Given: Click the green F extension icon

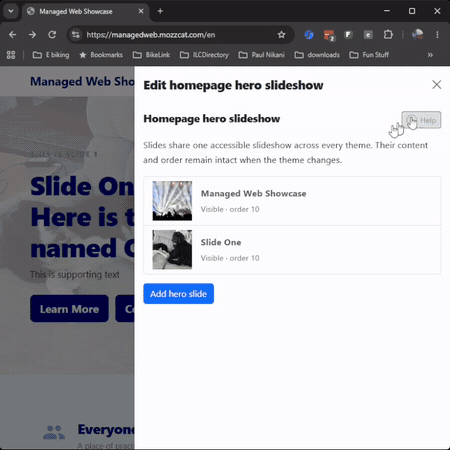Looking at the screenshot, I should [348, 35].
